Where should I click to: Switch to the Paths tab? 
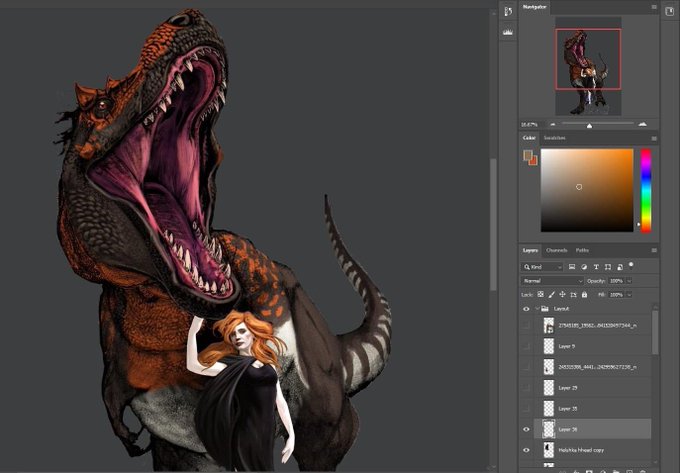tap(582, 250)
